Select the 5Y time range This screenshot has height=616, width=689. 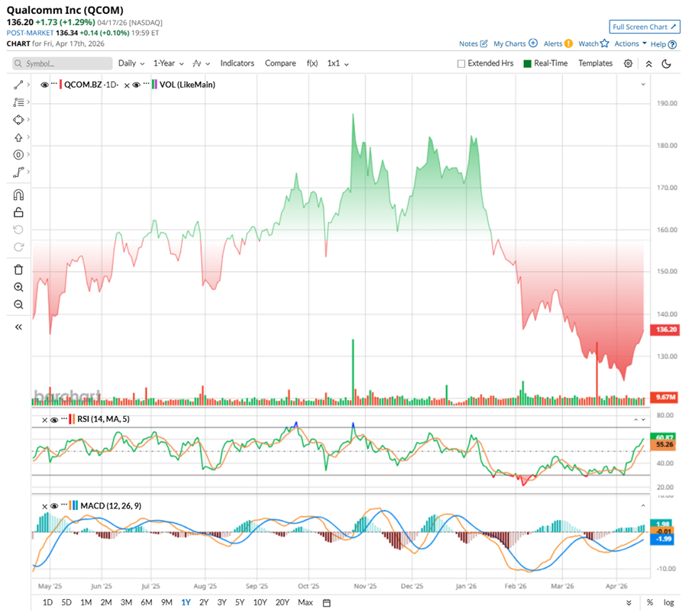[x=240, y=602]
